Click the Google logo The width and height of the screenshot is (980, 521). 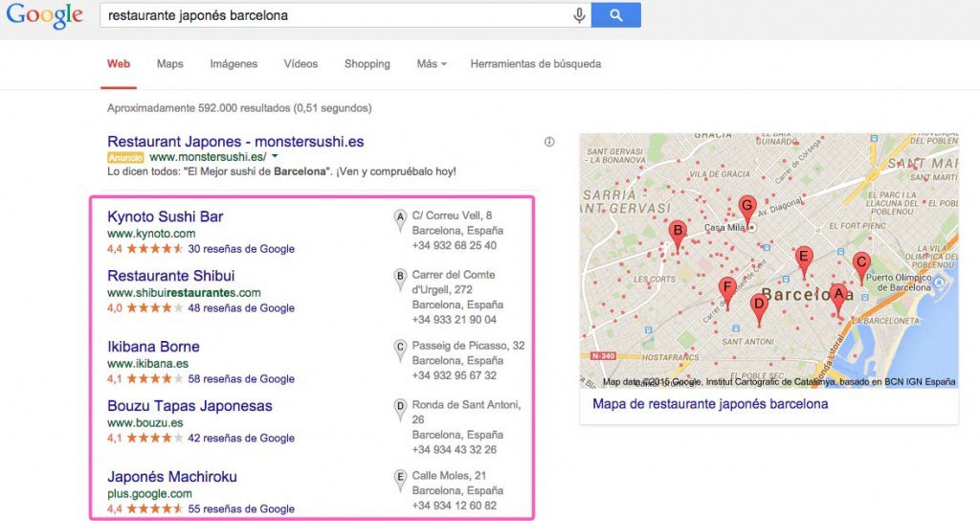pyautogui.click(x=44, y=15)
